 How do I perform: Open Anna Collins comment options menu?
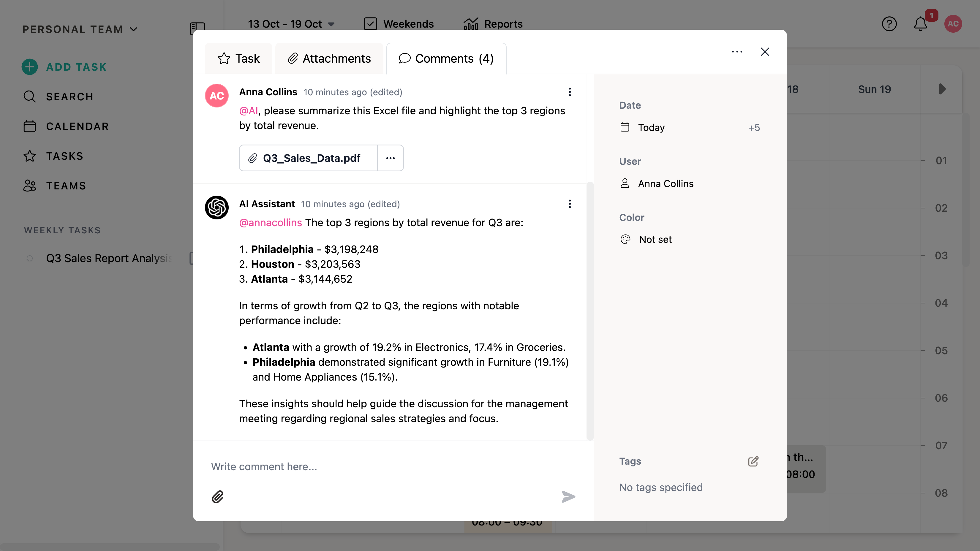(x=570, y=92)
